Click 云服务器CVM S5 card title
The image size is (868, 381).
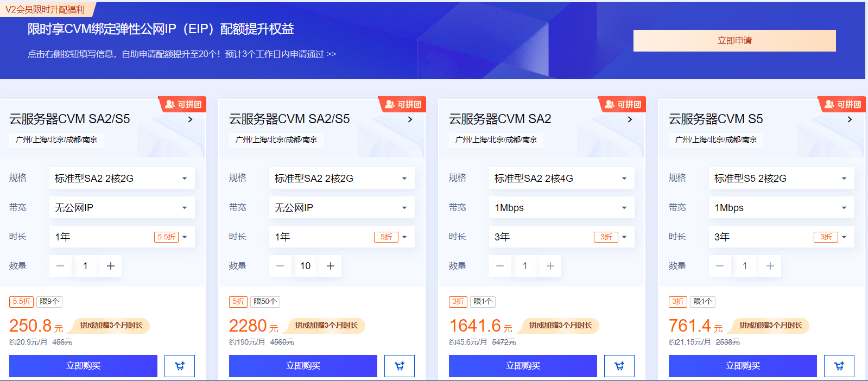pyautogui.click(x=715, y=119)
